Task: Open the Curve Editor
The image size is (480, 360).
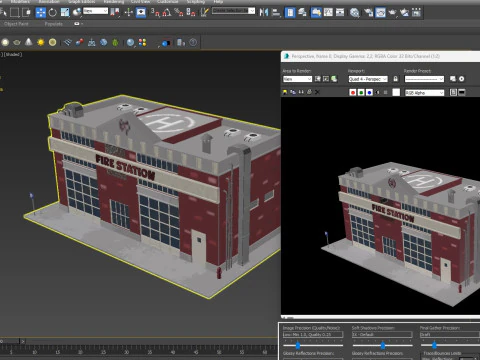Action: 328,13
